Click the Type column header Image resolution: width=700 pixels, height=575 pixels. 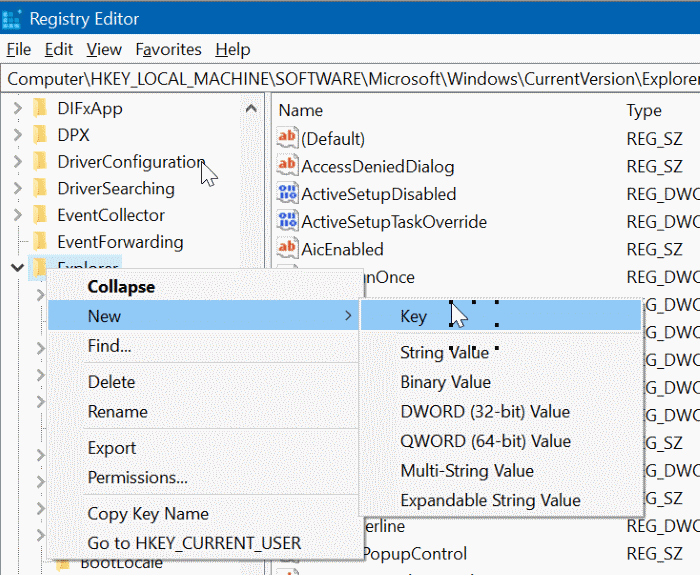point(644,110)
